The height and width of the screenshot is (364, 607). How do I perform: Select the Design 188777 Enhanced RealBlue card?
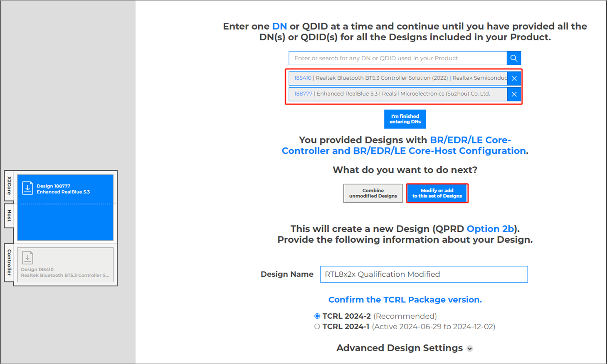tap(65, 207)
